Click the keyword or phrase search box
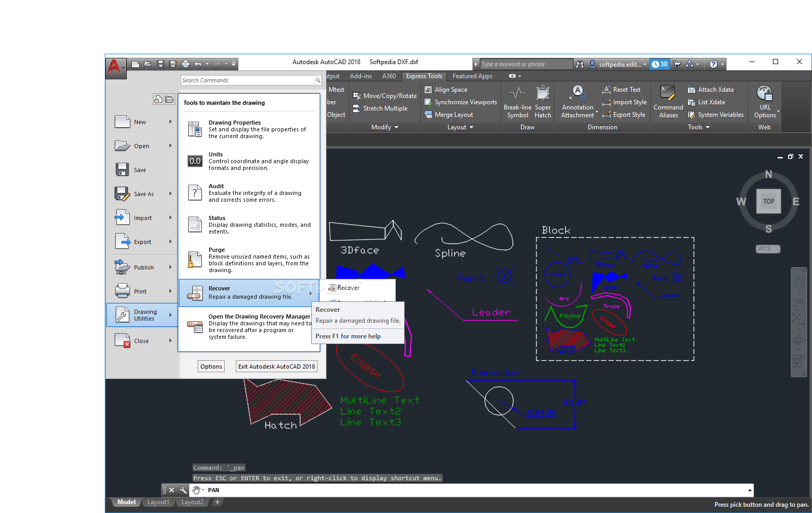The width and height of the screenshot is (812, 513). [x=526, y=64]
